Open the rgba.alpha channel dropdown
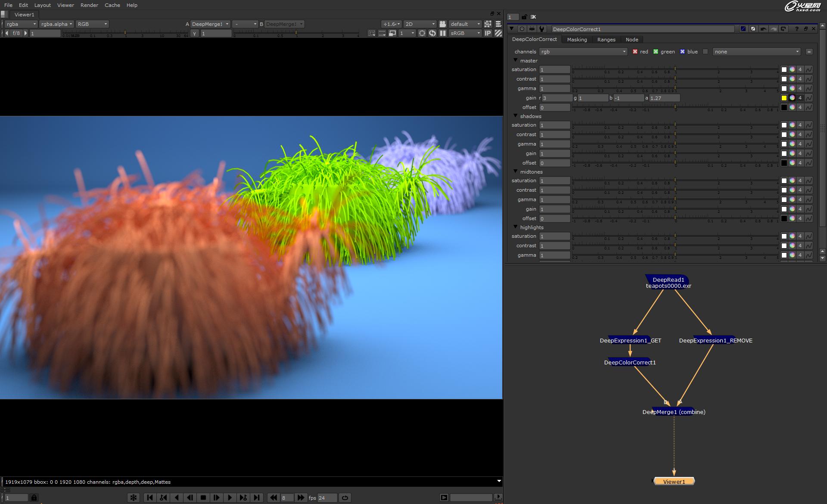The width and height of the screenshot is (827, 504). pyautogui.click(x=56, y=24)
